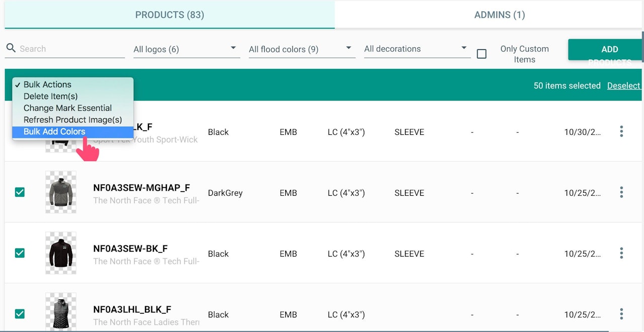644x332 pixels.
Task: Uncheck the NF0A3SEW-MGHAP_F row checkbox
Action: coord(20,192)
